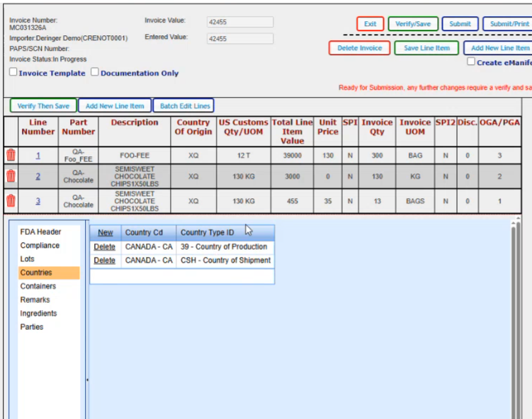Click the vertical scrollbar of detail panel
Image resolution: width=532 pixels, height=419 pixels.
coord(514,318)
